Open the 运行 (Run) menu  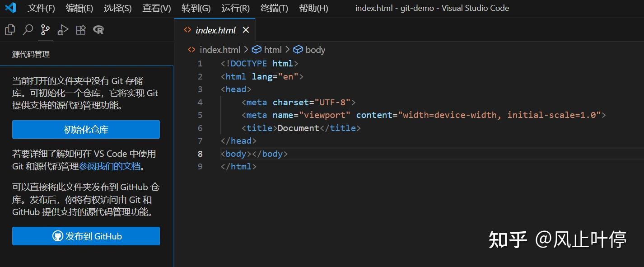click(x=235, y=8)
